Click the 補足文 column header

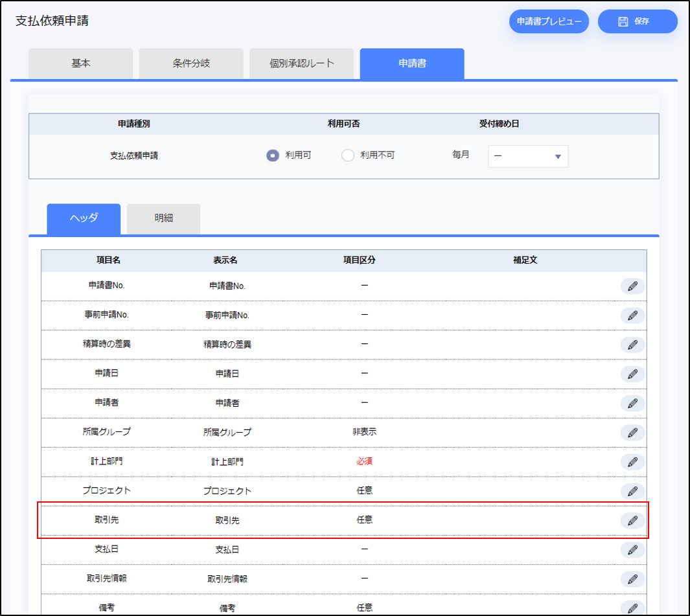click(x=525, y=260)
